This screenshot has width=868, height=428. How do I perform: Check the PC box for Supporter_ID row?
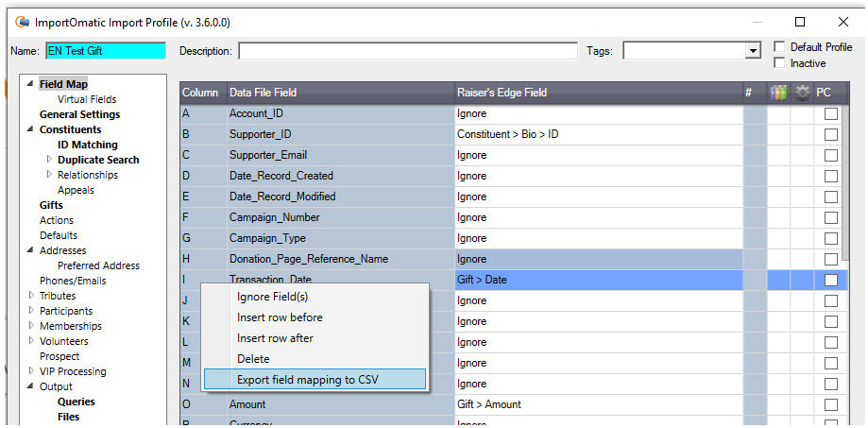[831, 134]
